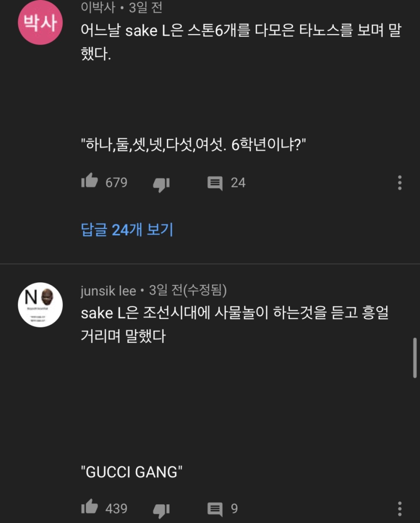The height and width of the screenshot is (523, 420).
Task: Click the 이박사 username at top
Action: [98, 7]
